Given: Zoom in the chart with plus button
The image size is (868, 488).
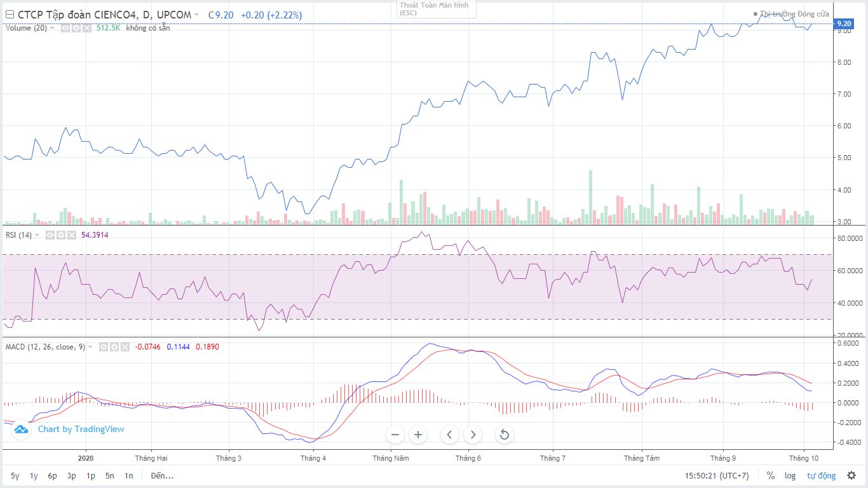Looking at the screenshot, I should [418, 435].
